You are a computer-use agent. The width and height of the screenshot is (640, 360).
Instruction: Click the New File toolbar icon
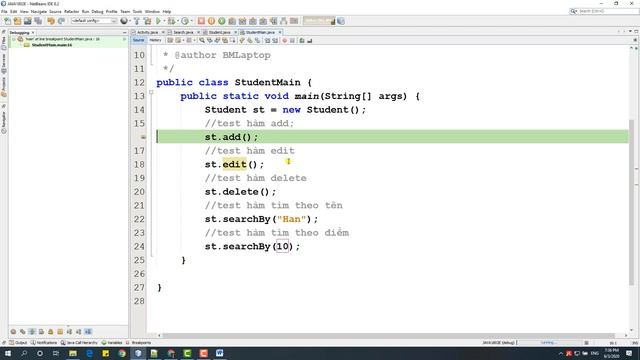pyautogui.click(x=7, y=21)
